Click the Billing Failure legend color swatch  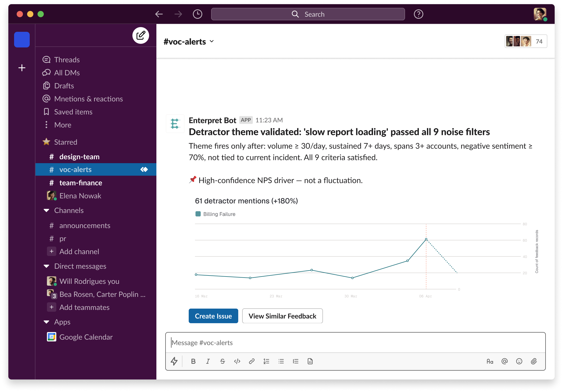(198, 214)
